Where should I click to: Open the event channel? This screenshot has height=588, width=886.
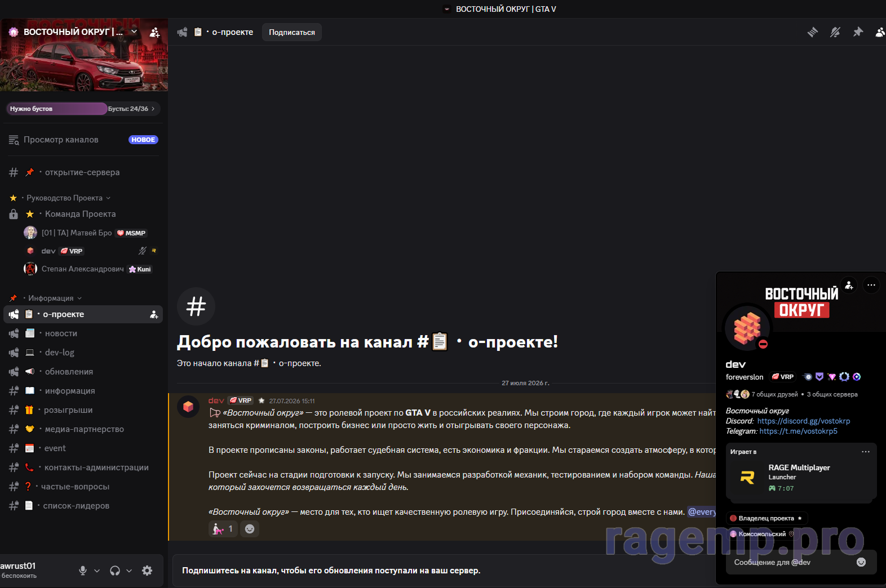tap(83, 448)
